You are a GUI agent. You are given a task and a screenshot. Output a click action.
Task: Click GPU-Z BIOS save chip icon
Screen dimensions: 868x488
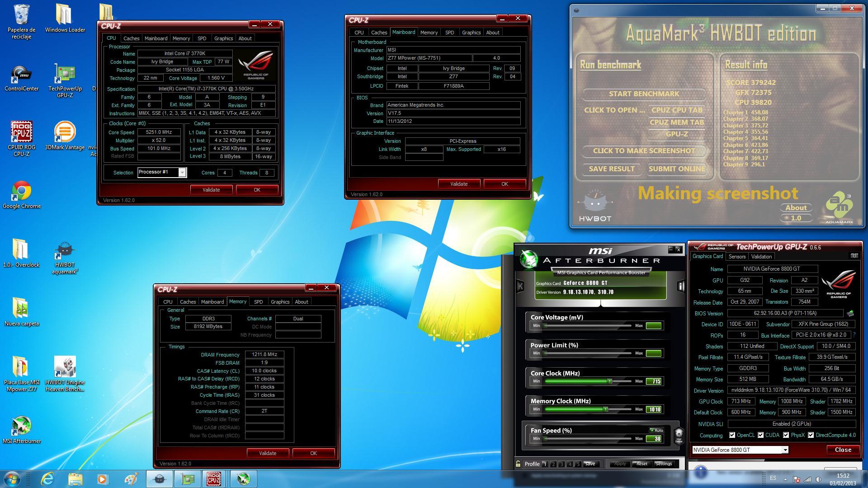[850, 313]
